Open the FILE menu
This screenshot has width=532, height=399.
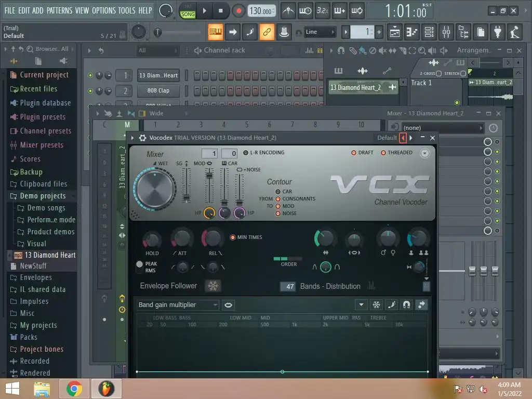point(9,10)
